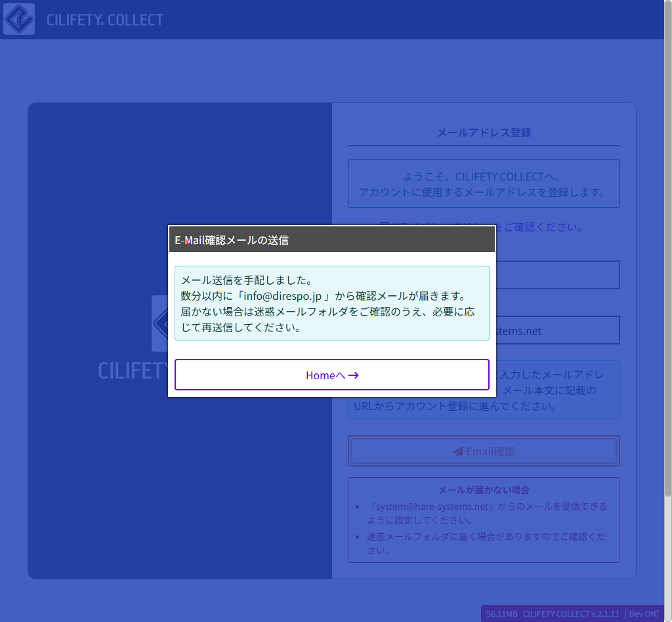Click the info@direspo.jp message in dialog
672x622 pixels.
(323, 296)
